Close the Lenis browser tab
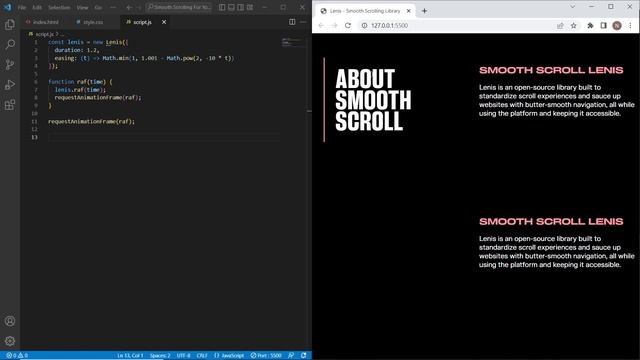Viewport: 640px width, 360px height. [x=409, y=11]
